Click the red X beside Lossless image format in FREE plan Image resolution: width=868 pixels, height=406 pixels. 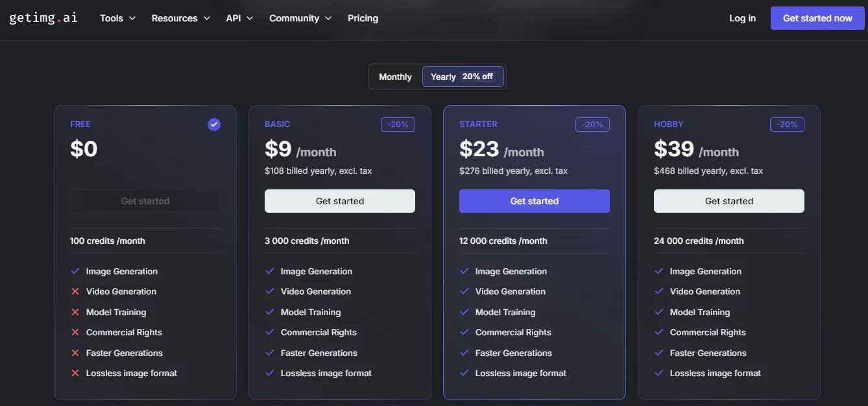(x=74, y=373)
